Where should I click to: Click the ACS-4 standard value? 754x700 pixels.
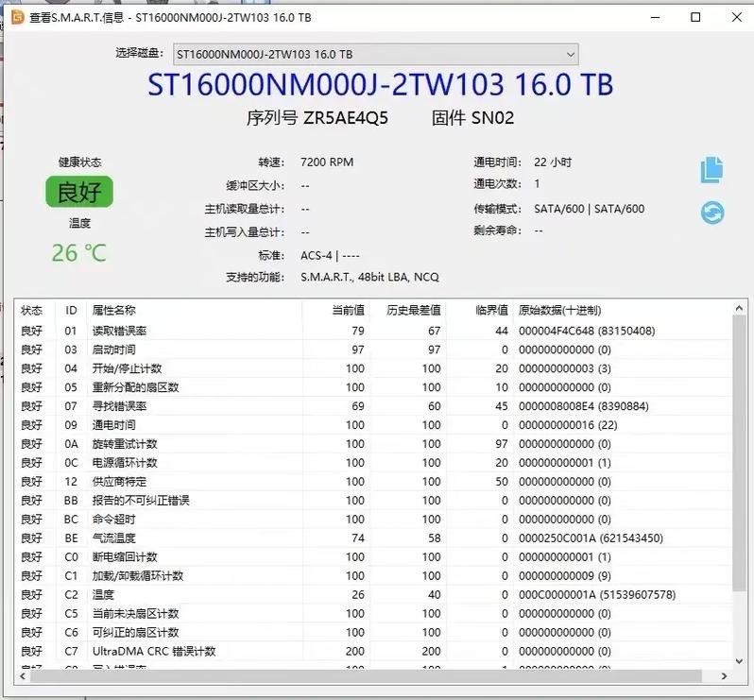point(330,255)
